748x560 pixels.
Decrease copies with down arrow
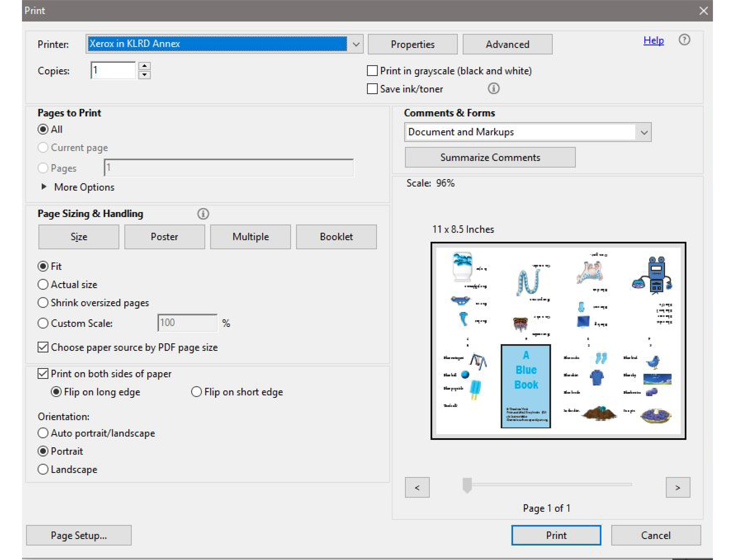coord(144,75)
